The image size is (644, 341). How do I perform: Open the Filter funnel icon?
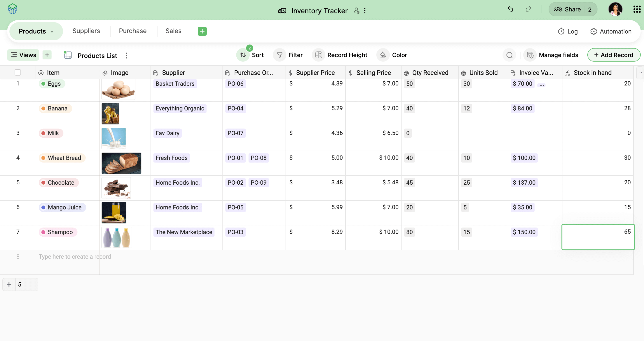click(x=280, y=55)
